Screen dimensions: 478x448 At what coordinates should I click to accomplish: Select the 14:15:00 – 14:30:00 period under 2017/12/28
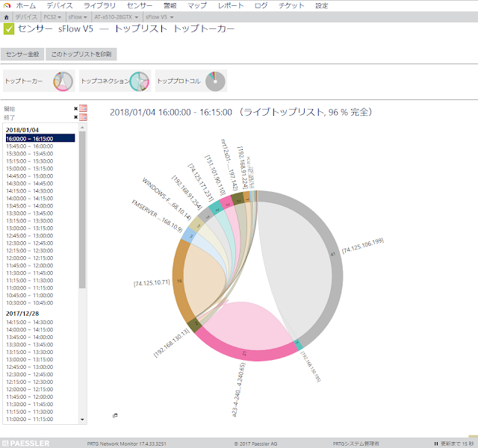(x=30, y=322)
